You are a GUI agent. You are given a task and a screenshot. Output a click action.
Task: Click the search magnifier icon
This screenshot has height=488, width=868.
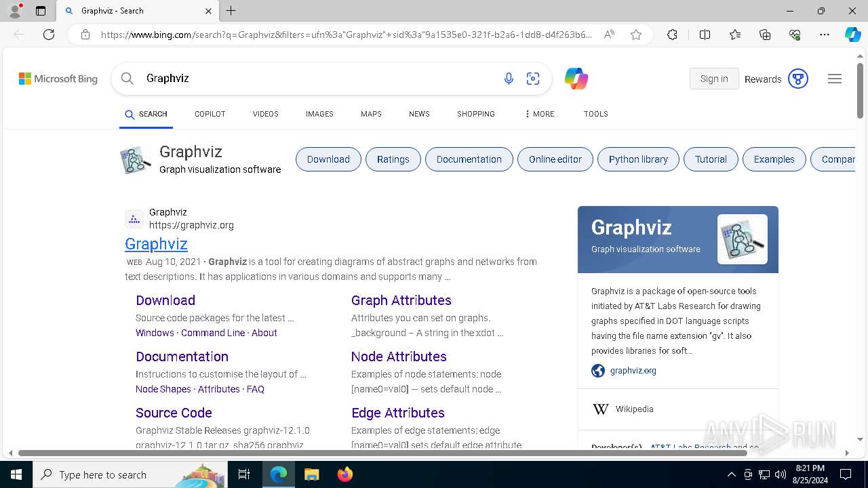click(x=127, y=79)
